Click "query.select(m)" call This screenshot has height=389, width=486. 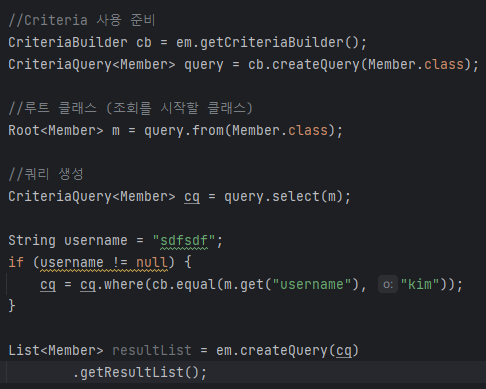pyautogui.click(x=283, y=197)
